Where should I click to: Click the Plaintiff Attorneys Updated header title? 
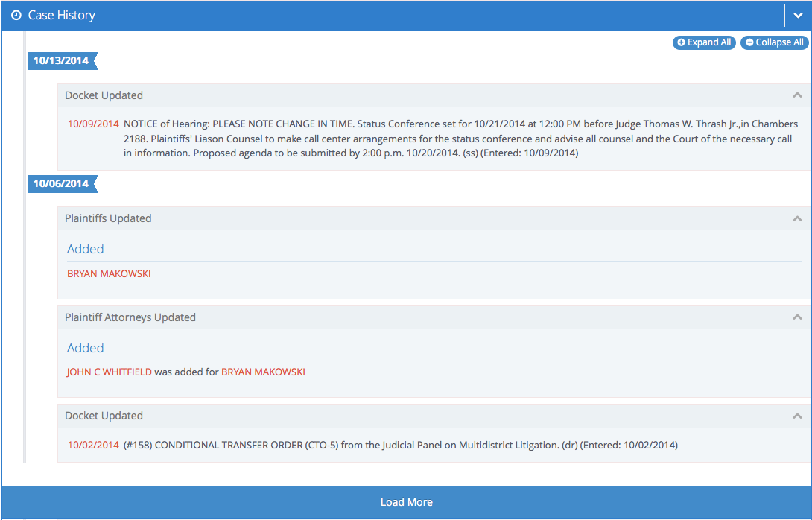click(130, 317)
